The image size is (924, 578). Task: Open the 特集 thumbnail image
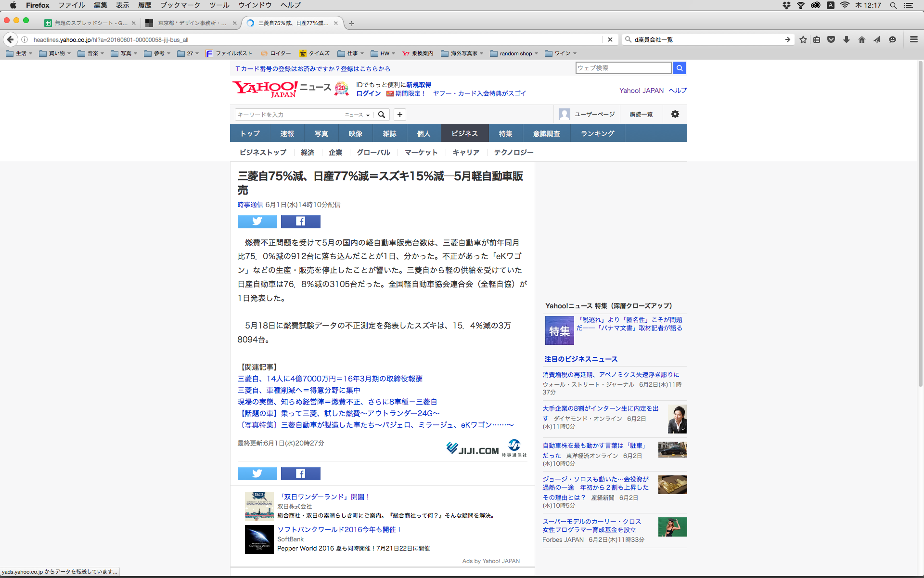[x=559, y=330]
